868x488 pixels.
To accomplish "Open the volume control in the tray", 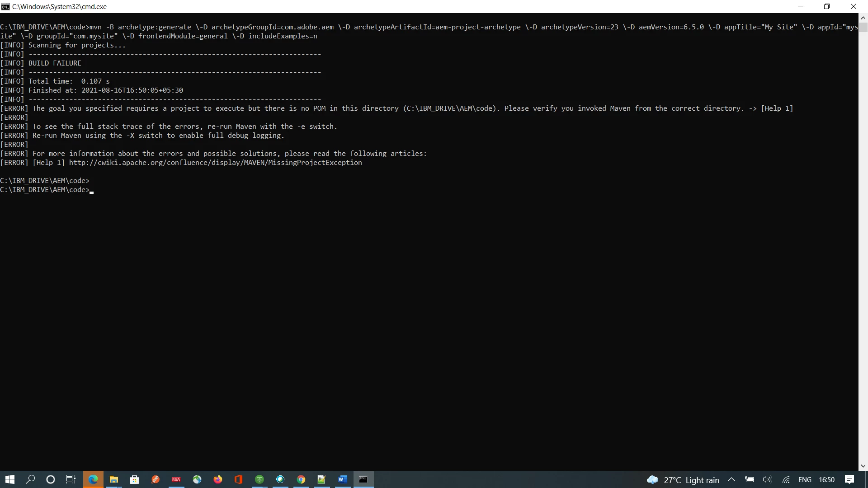I will [767, 479].
